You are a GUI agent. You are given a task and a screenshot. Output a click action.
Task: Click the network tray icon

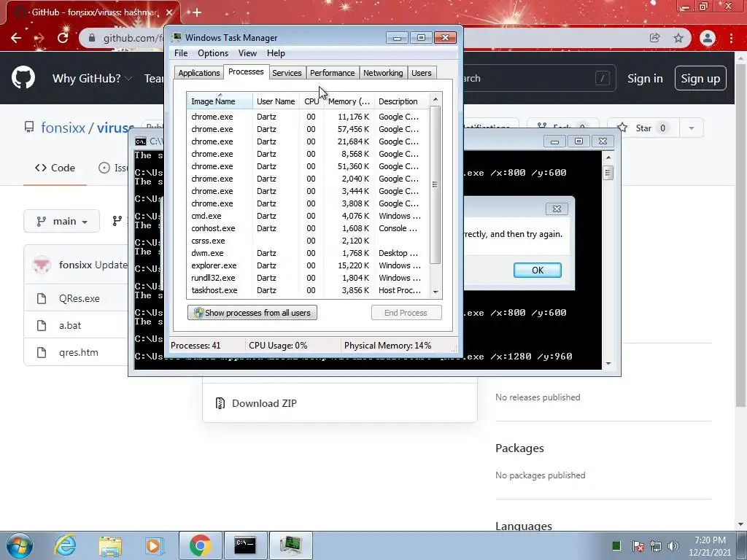(656, 546)
